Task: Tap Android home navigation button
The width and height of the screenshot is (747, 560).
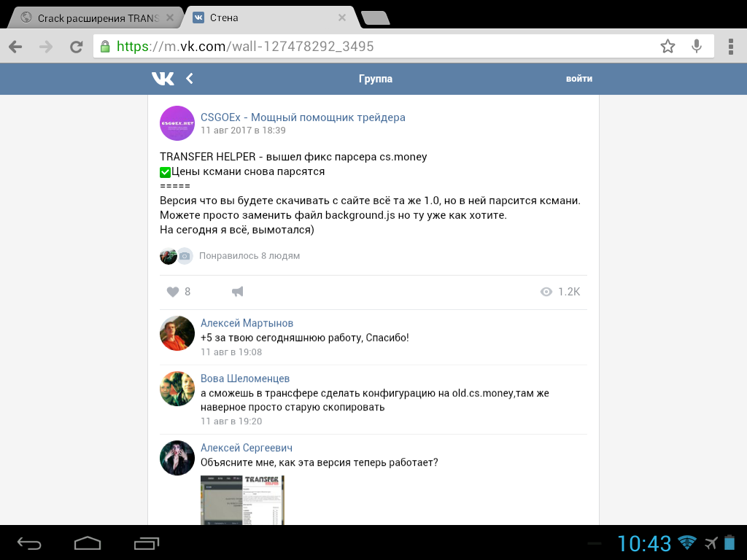Action: click(x=88, y=542)
